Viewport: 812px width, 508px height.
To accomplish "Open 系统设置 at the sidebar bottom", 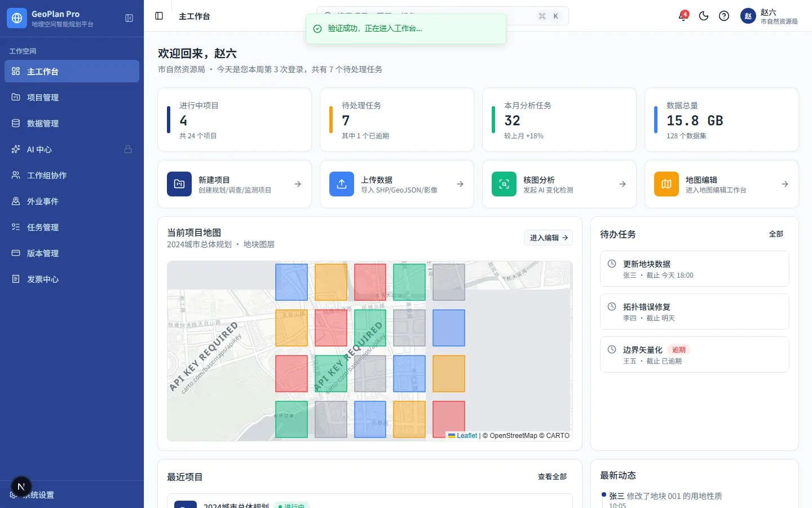I will [72, 494].
